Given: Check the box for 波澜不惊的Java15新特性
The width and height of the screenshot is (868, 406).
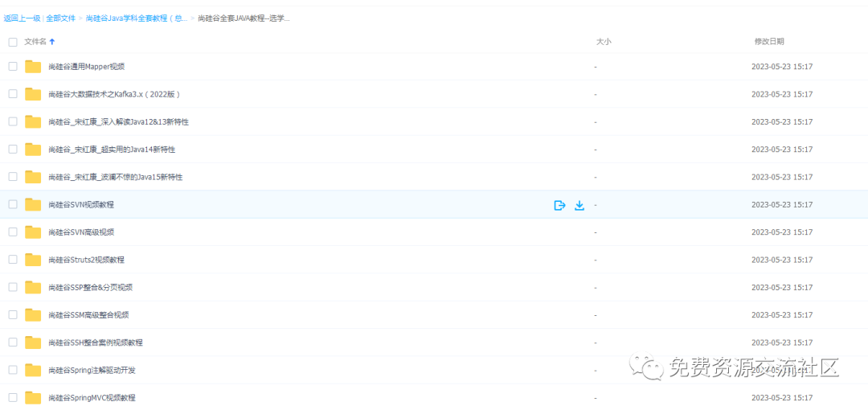Looking at the screenshot, I should click(x=13, y=177).
